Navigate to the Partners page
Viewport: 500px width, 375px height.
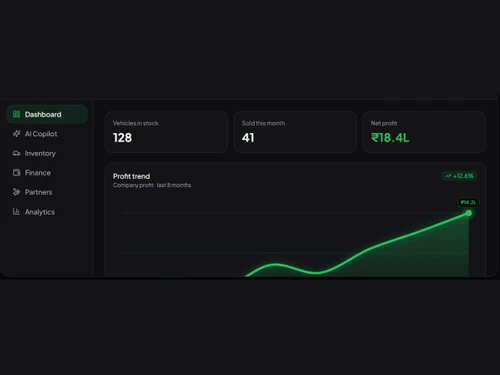47,192
